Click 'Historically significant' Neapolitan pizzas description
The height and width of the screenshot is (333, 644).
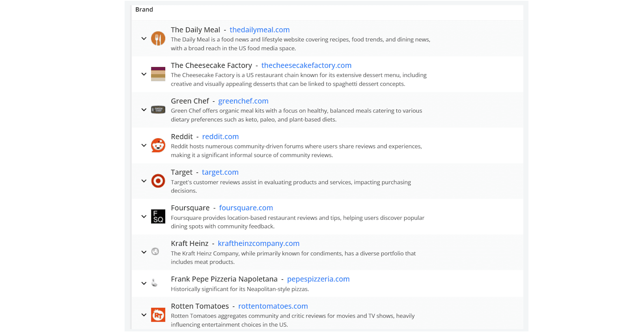(x=240, y=289)
